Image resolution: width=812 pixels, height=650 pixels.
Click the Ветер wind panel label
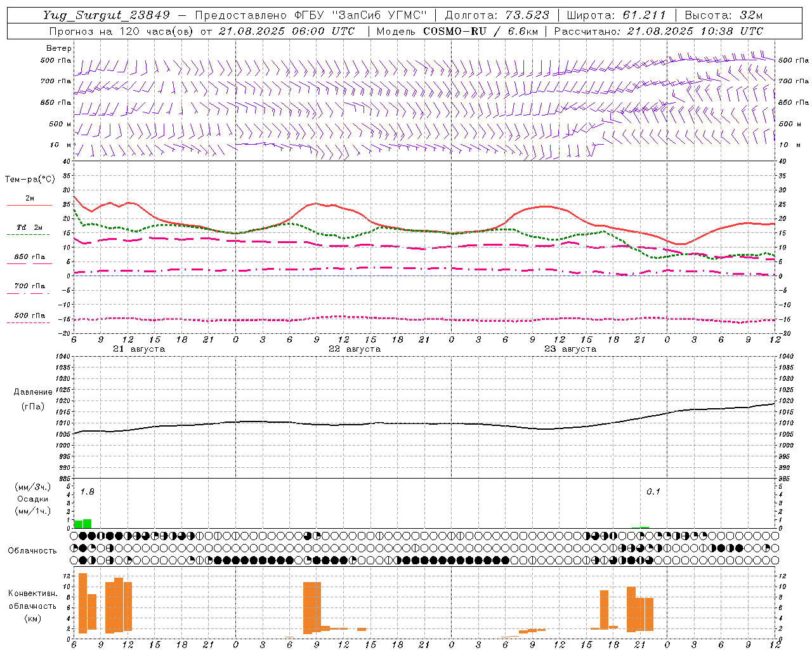pyautogui.click(x=58, y=48)
